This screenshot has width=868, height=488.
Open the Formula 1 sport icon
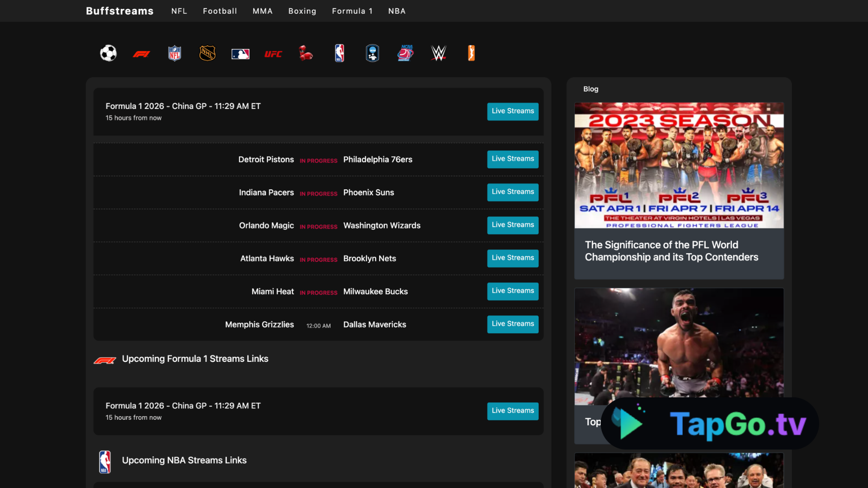pos(142,53)
